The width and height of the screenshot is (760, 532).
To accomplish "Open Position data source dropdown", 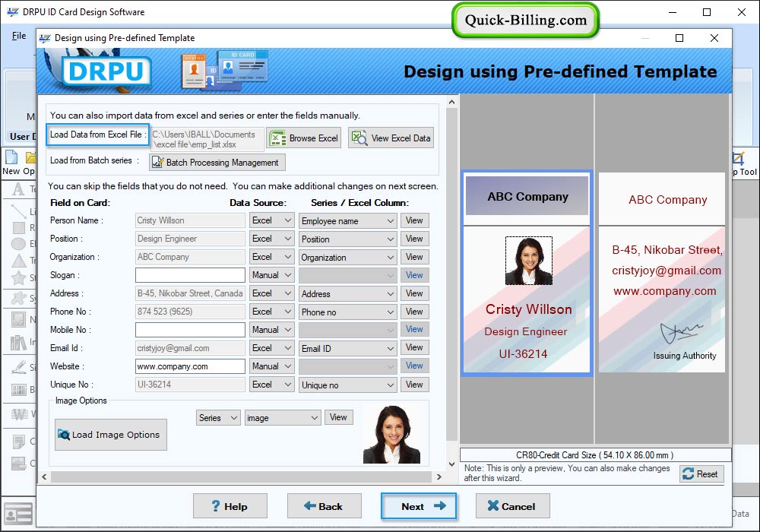I will [271, 239].
